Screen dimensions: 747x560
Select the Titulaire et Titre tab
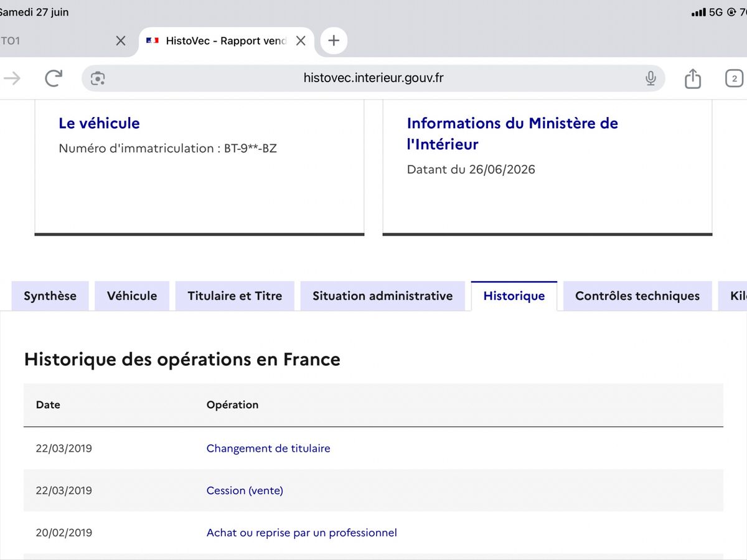click(x=235, y=296)
